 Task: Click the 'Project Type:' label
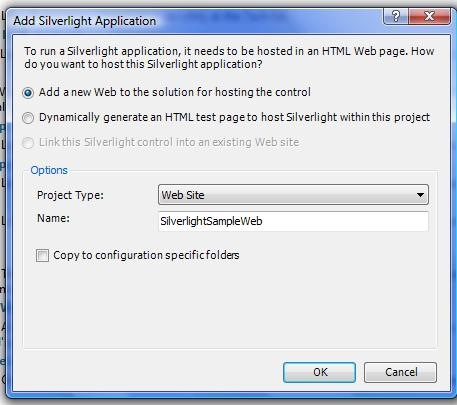[70, 195]
